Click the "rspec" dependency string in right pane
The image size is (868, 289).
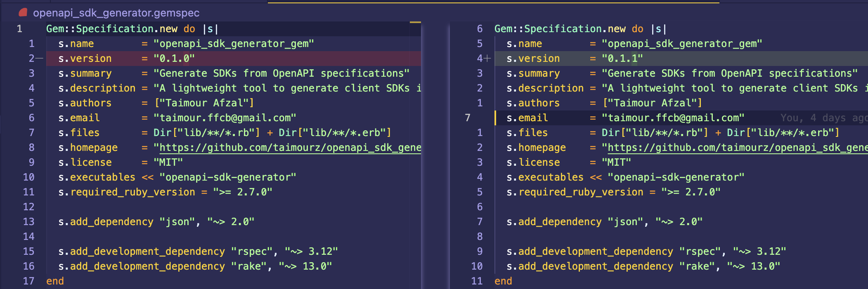700,251
